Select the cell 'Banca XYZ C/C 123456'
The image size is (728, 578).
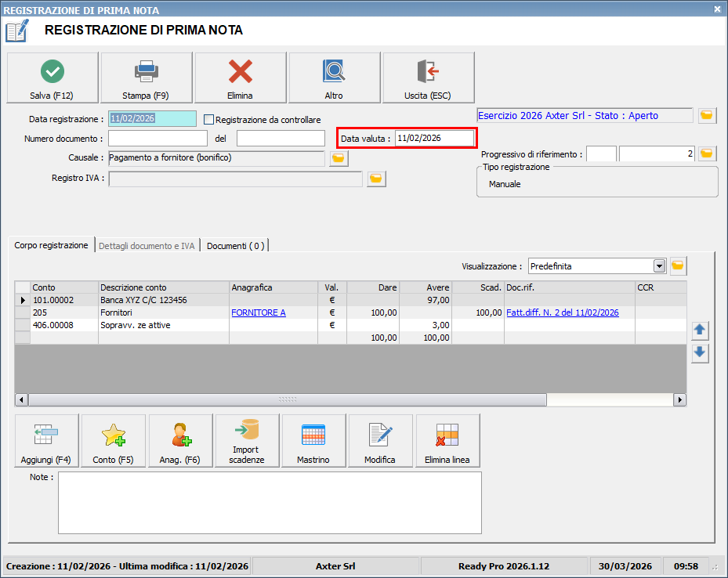(164, 300)
